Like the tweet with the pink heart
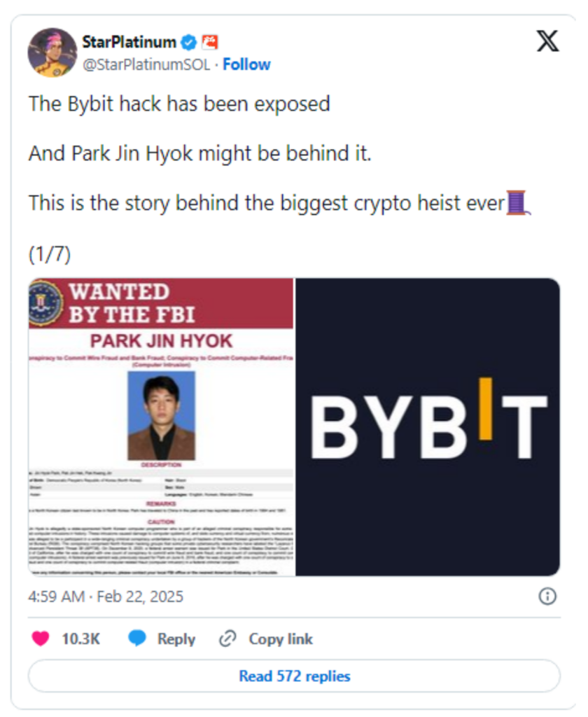This screenshot has width=588, height=717. (40, 639)
